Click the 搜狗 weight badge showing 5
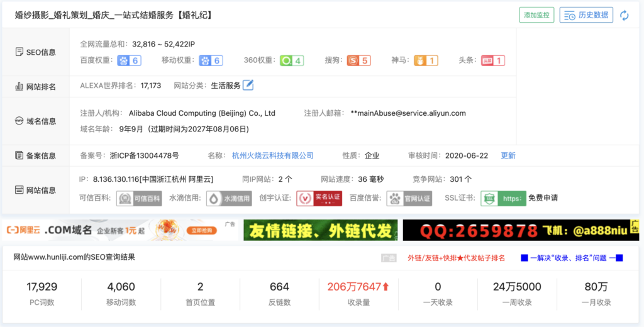This screenshot has width=644, height=327. [359, 60]
